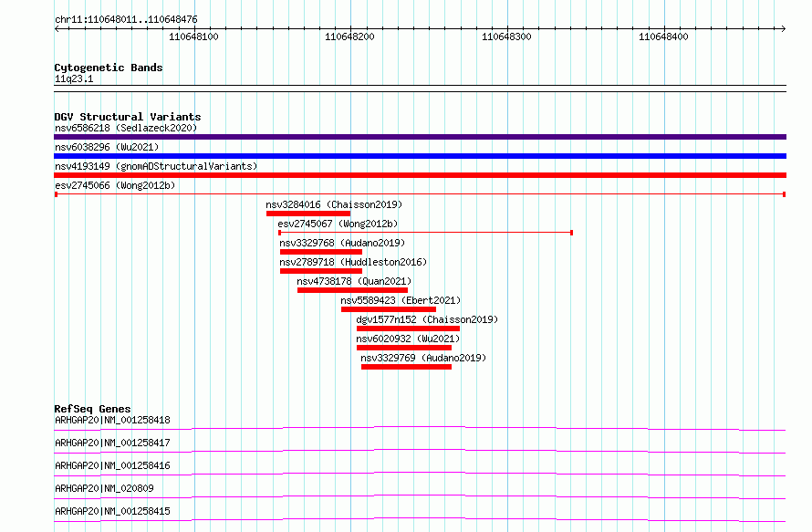The width and height of the screenshot is (812, 532).
Task: Click magenta transcript line for NM_001258418
Action: (x=420, y=428)
